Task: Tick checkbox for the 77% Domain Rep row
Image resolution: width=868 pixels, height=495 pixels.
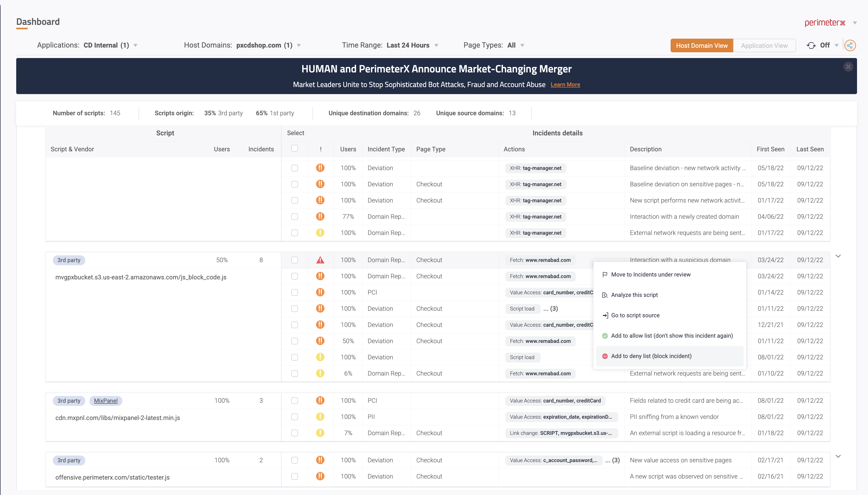Action: pyautogui.click(x=294, y=217)
